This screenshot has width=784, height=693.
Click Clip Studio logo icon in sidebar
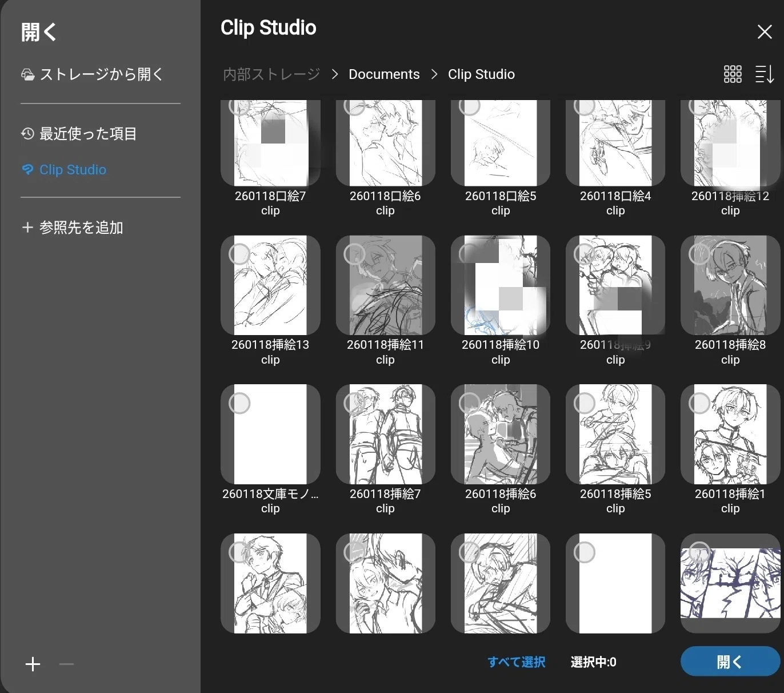click(x=27, y=170)
